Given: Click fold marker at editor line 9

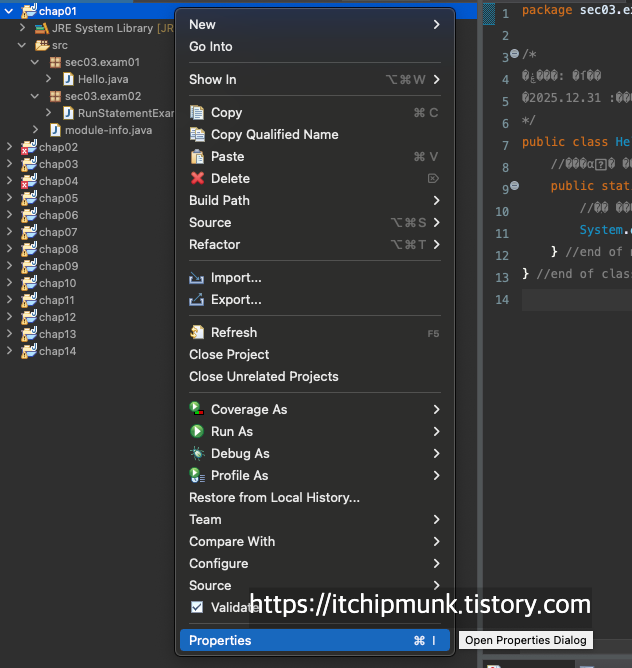Looking at the screenshot, I should click(515, 185).
